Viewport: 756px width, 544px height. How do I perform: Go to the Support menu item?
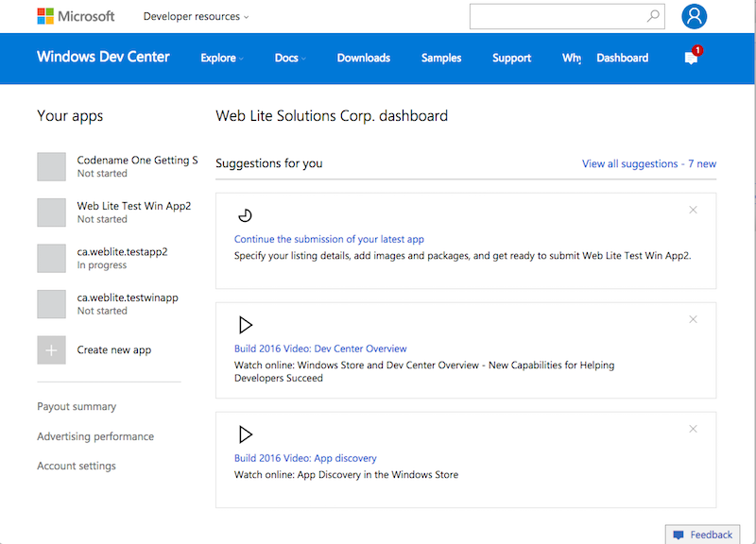(511, 58)
